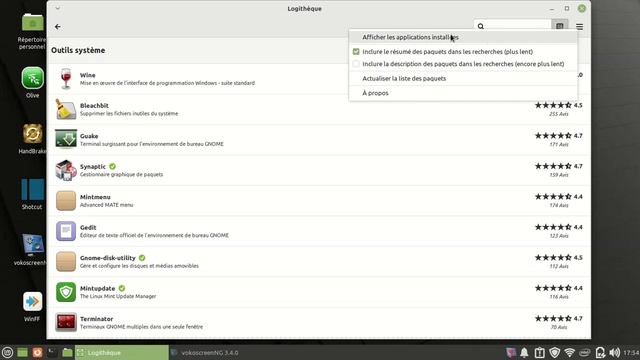Click the Bleachbit broom icon

[66, 109]
